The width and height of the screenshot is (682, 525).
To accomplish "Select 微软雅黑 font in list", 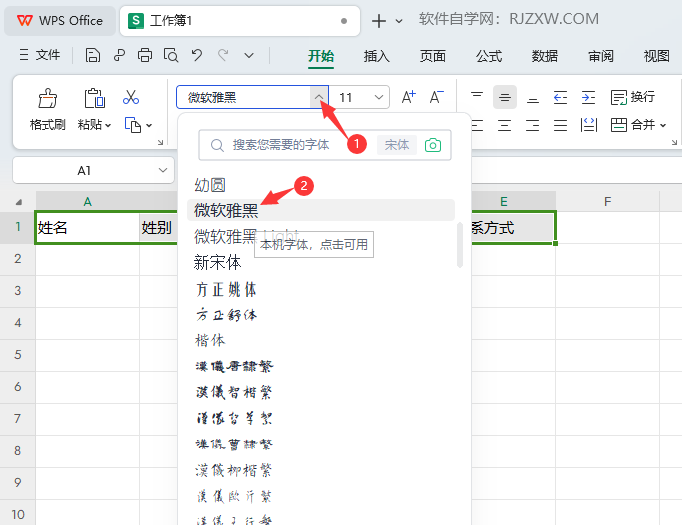I will coord(321,210).
